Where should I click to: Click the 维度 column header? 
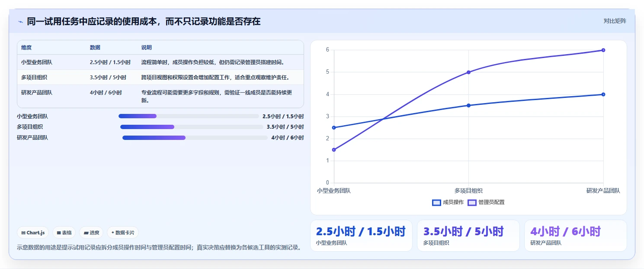(26, 48)
